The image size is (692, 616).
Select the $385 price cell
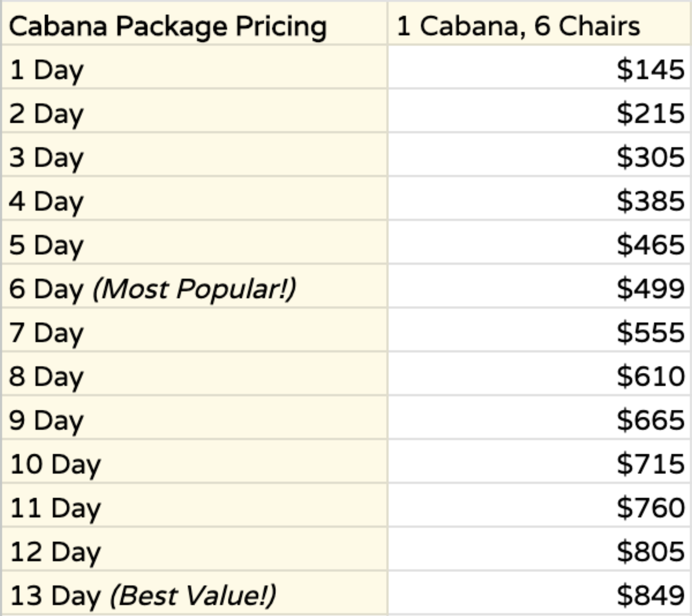click(650, 201)
